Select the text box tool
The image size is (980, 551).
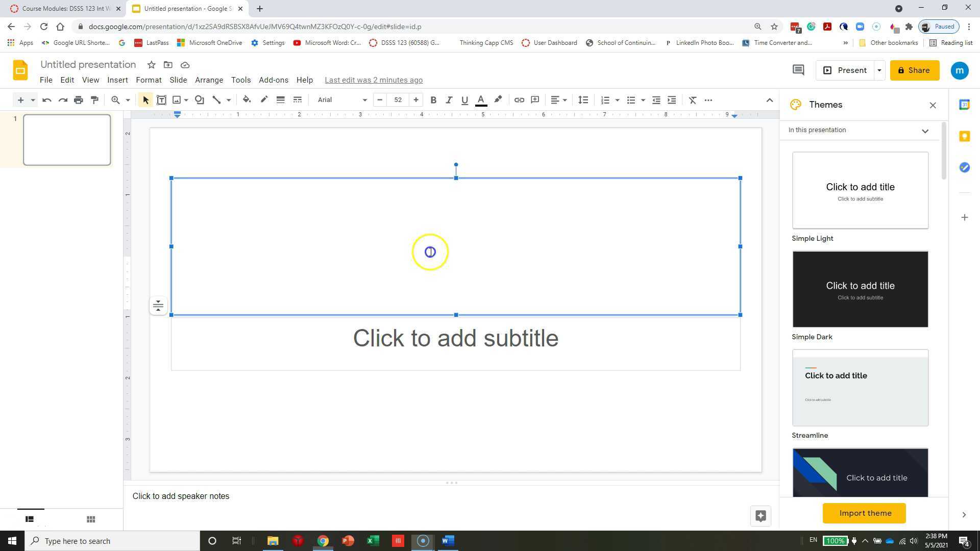161,99
